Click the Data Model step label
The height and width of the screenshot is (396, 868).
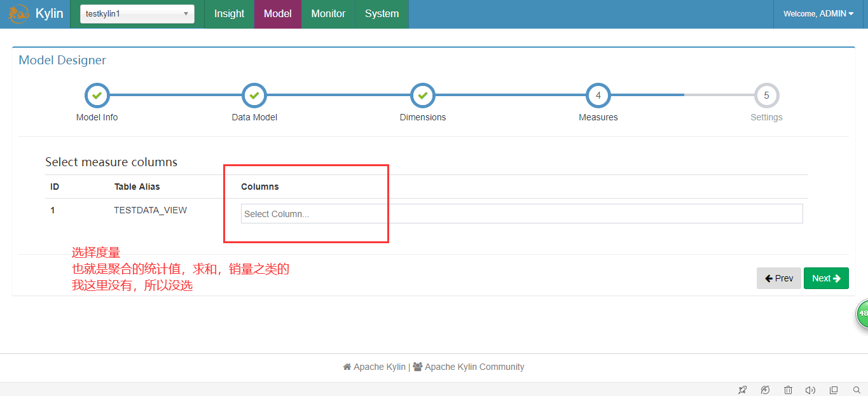[254, 117]
